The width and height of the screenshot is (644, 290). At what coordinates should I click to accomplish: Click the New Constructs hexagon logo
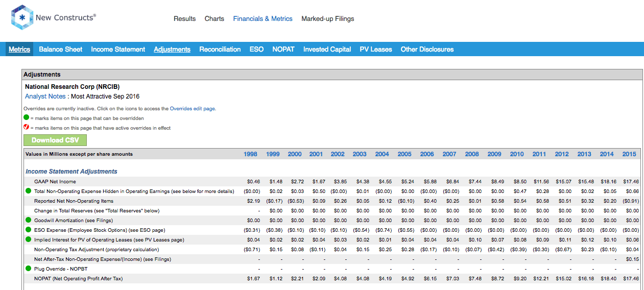[21, 18]
